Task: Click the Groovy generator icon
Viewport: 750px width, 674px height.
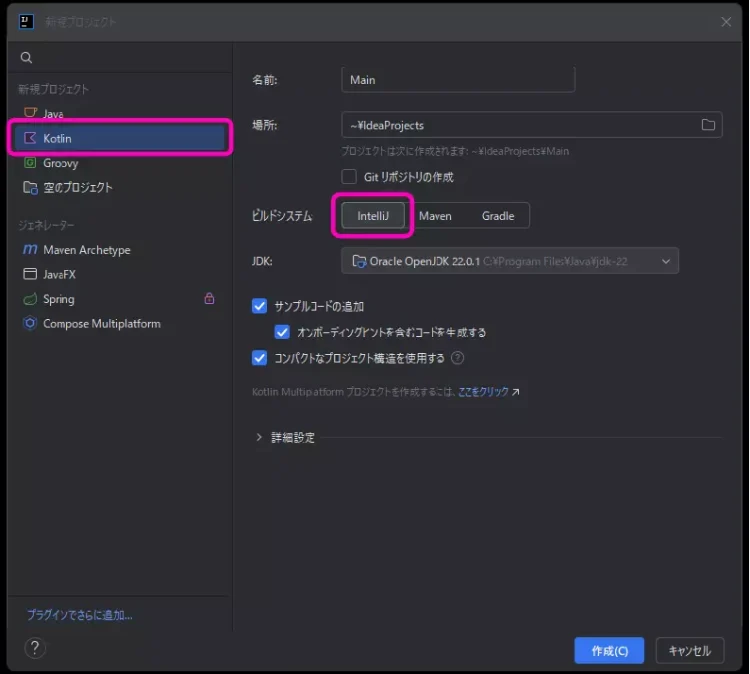Action: point(30,163)
